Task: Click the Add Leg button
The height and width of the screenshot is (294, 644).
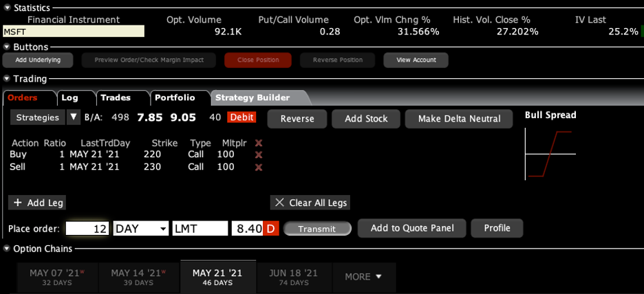Action: (x=37, y=203)
